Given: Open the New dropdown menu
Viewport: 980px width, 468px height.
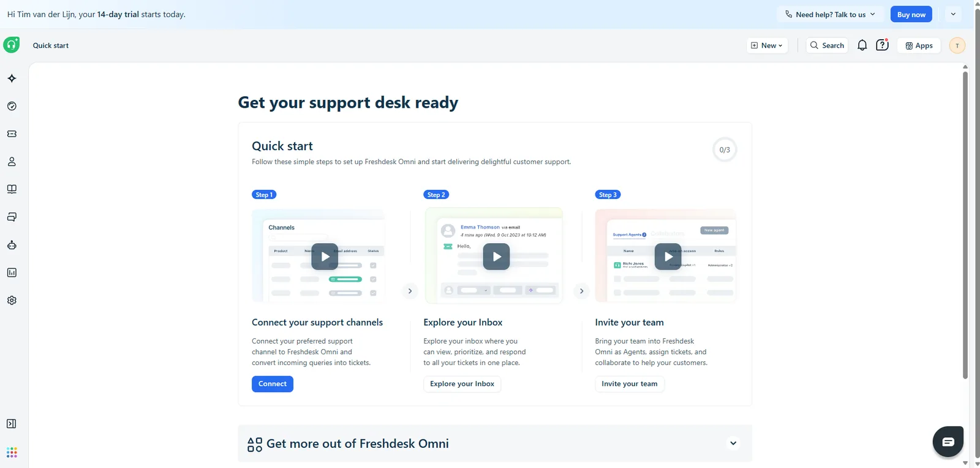Looking at the screenshot, I should tap(767, 45).
